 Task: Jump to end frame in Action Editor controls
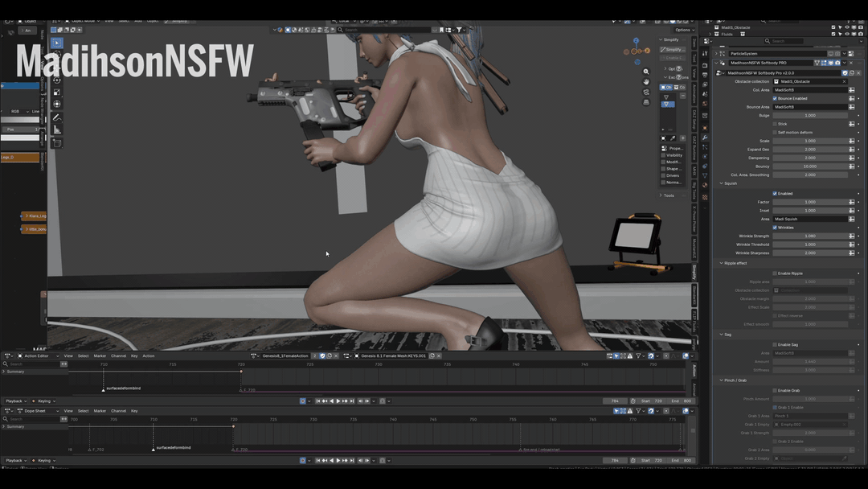coord(351,401)
